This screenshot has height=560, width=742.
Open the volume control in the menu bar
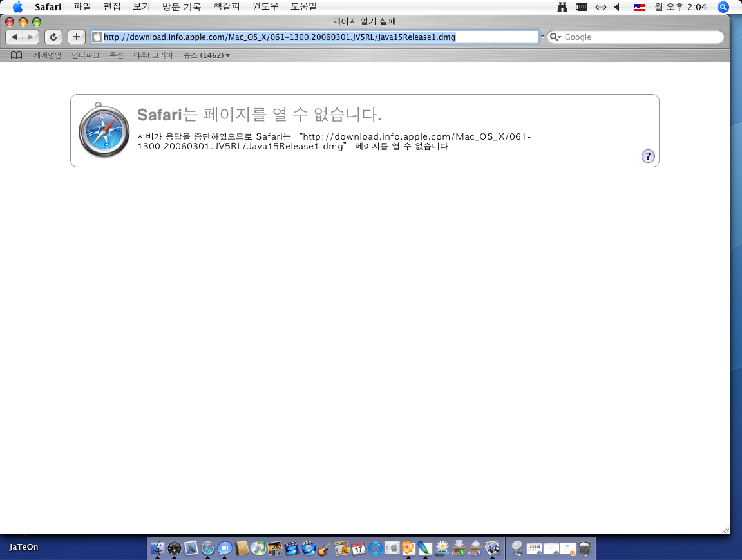point(617,6)
